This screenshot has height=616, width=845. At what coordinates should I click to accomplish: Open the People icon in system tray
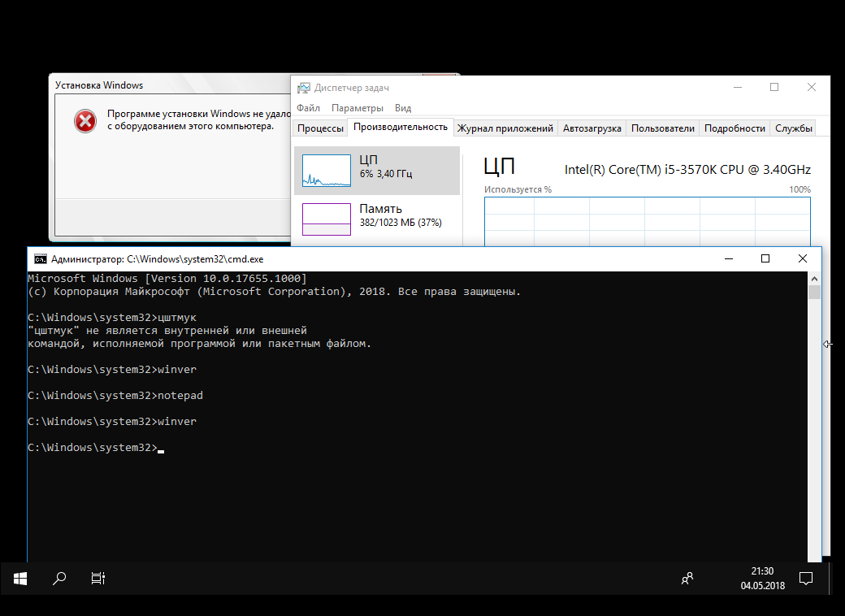point(687,579)
